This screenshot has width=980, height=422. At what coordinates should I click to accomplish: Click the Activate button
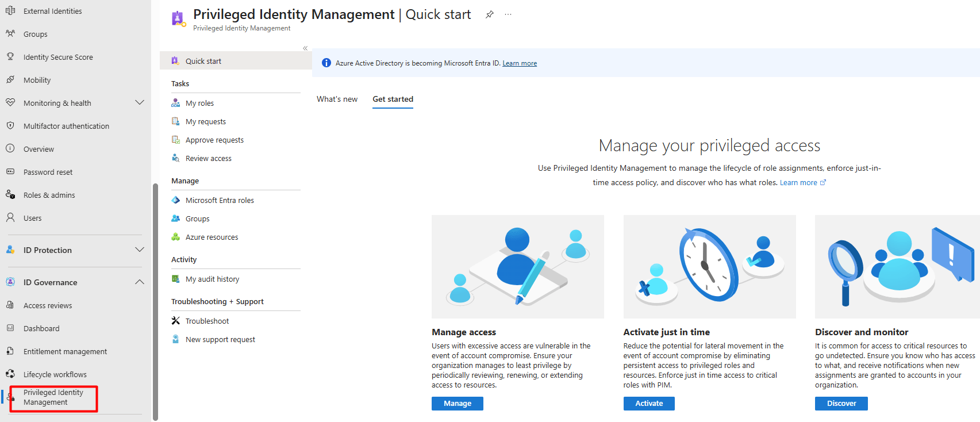(649, 404)
